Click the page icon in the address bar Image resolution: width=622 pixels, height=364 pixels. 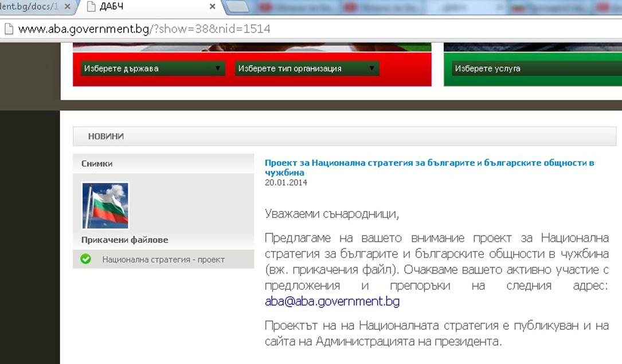coord(8,29)
